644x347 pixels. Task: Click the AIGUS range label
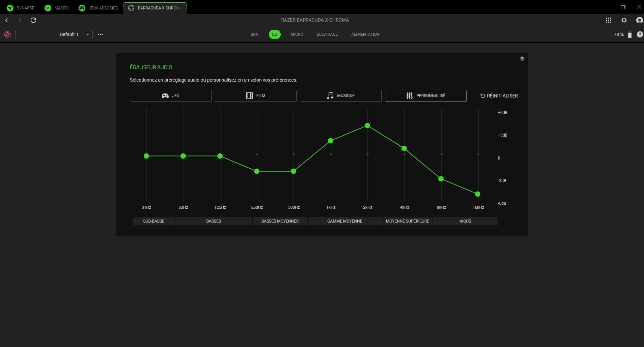(465, 221)
